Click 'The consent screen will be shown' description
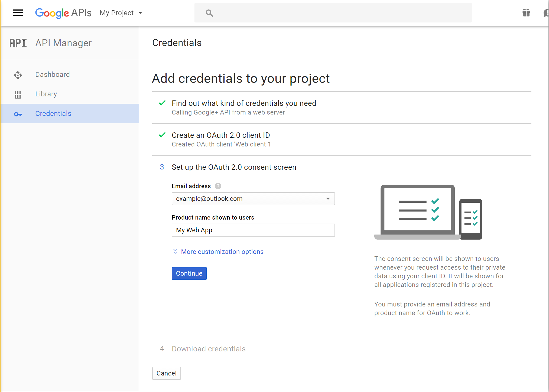This screenshot has height=392, width=549. (x=440, y=272)
